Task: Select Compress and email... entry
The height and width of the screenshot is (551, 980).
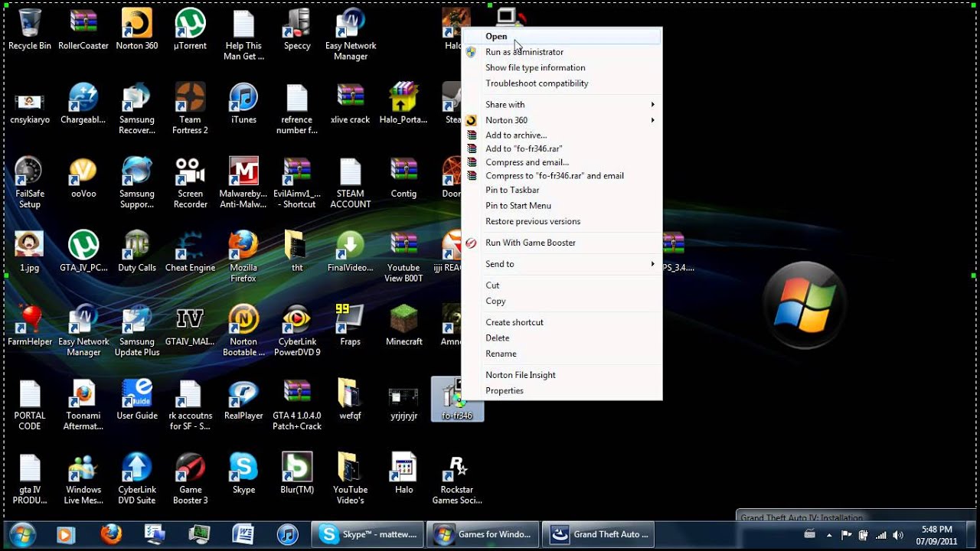Action: click(563, 162)
